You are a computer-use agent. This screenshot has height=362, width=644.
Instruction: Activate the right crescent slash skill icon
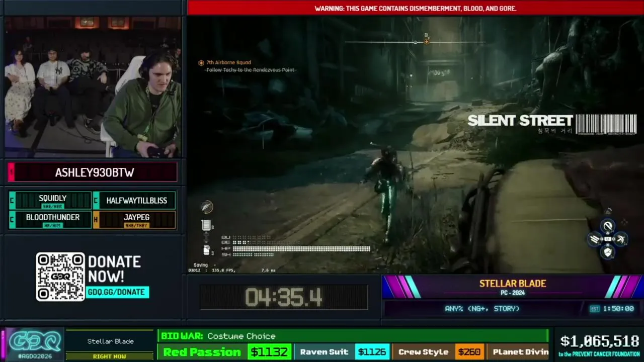point(620,239)
